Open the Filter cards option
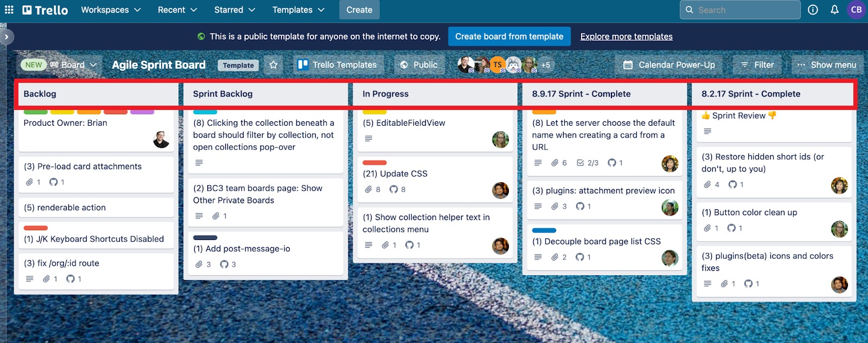 pyautogui.click(x=757, y=65)
